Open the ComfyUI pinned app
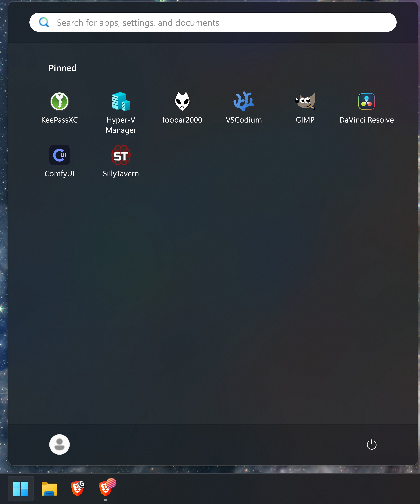This screenshot has height=504, width=420. pos(59,161)
